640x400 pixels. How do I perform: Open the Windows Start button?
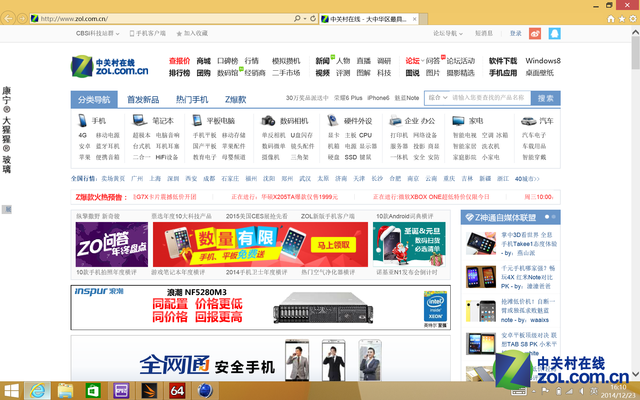click(x=11, y=391)
